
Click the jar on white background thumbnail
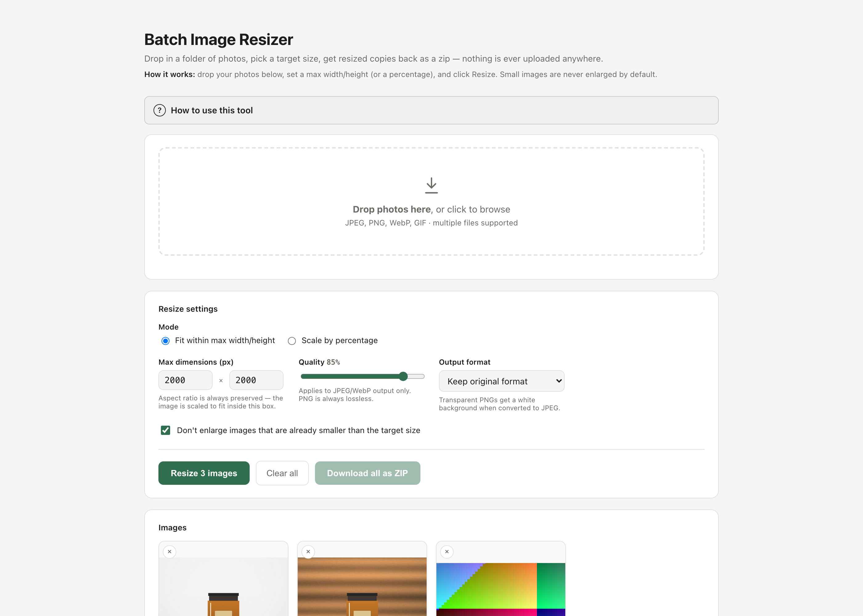223,586
